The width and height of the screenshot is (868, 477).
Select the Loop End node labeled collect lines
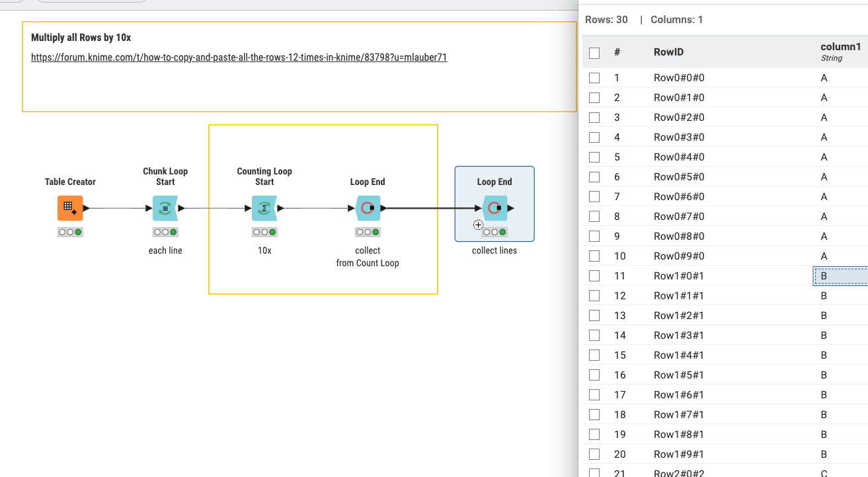(x=494, y=208)
